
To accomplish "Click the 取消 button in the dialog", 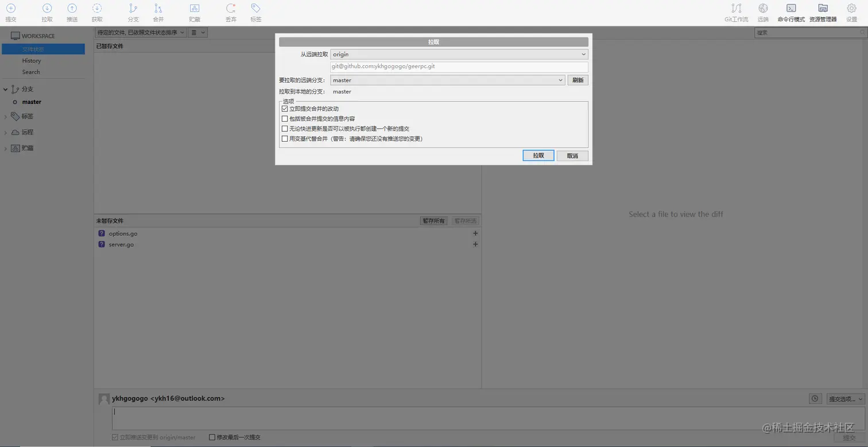I will (572, 156).
